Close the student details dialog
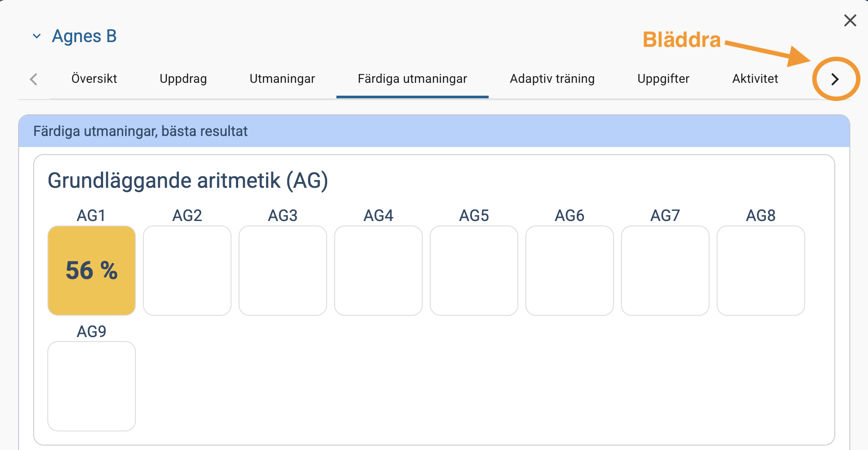This screenshot has height=450, width=868. coord(850,20)
